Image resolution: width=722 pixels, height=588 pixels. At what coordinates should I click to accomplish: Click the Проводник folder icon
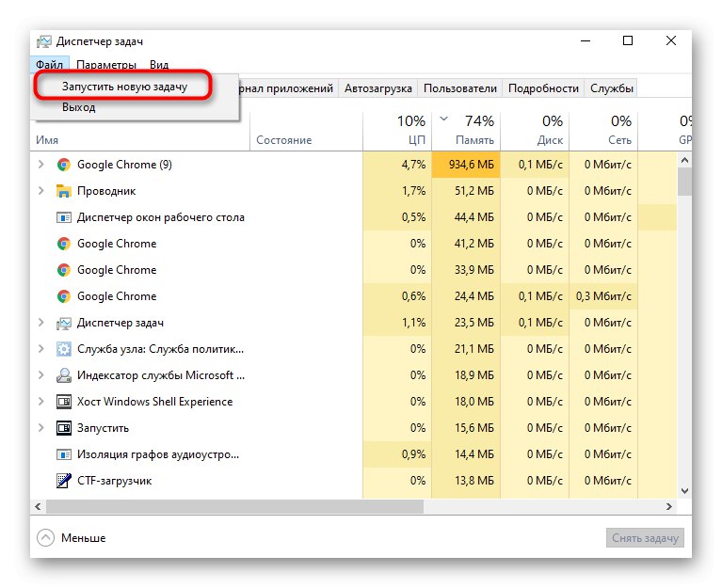coord(64,191)
